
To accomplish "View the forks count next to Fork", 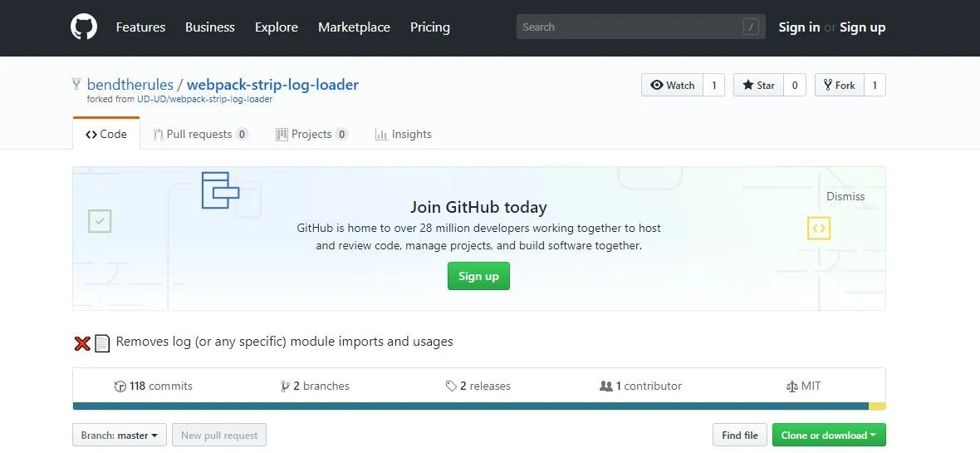I will 875,85.
